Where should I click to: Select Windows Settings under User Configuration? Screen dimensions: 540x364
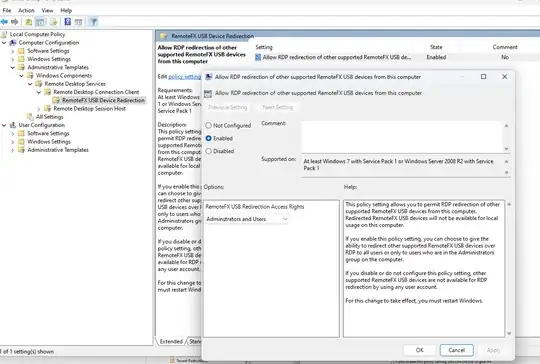pyautogui.click(x=49, y=142)
